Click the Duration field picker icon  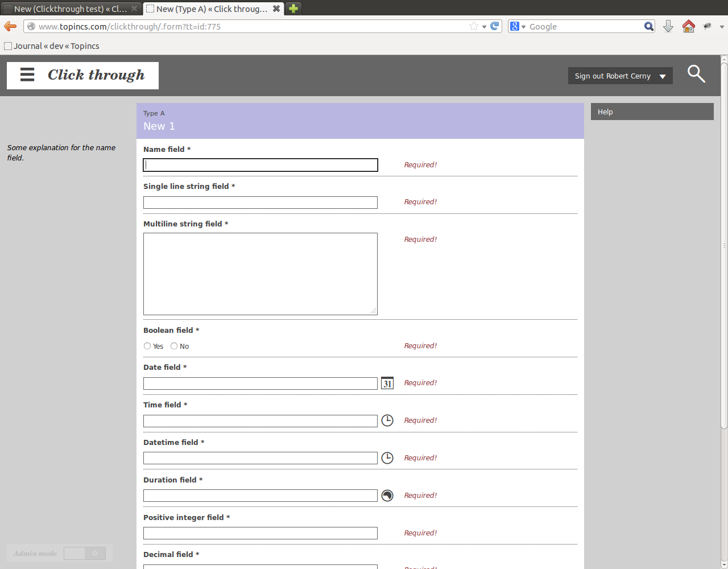click(387, 496)
